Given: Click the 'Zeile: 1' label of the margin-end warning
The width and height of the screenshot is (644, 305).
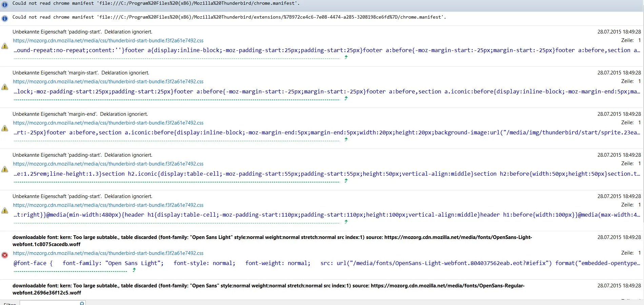Looking at the screenshot, I should coord(631,123).
